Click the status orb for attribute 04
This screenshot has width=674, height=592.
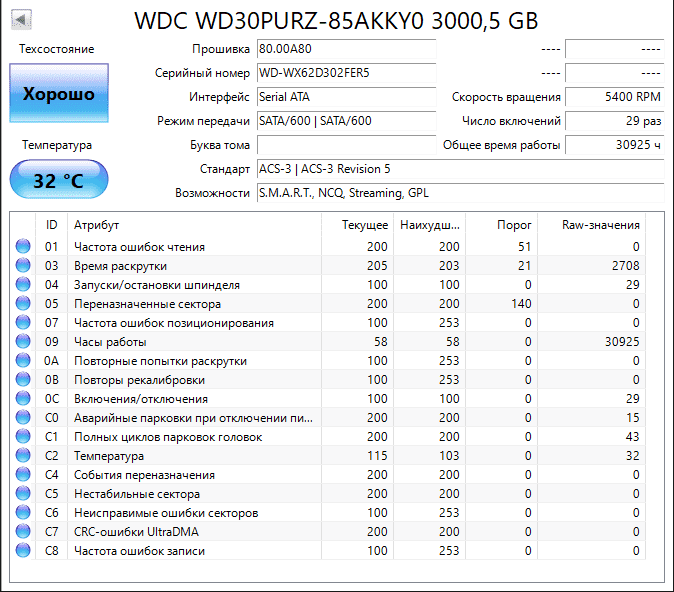point(23,284)
